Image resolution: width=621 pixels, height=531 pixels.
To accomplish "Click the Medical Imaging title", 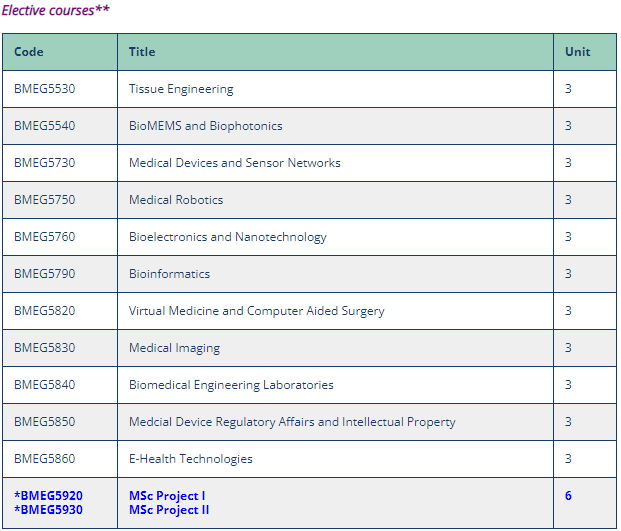I will (x=174, y=348).
